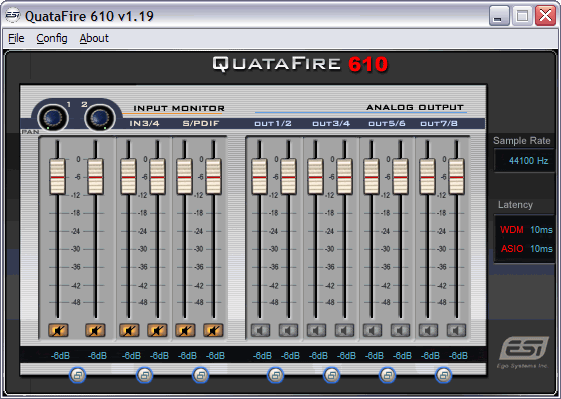Mute the OUT3/4 right channel speaker

344,330
